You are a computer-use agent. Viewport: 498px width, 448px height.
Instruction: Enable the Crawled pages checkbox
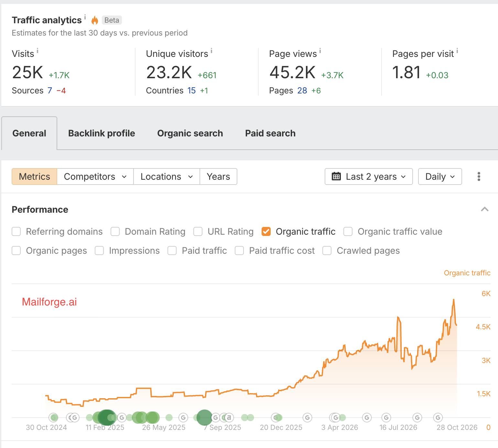coord(327,251)
